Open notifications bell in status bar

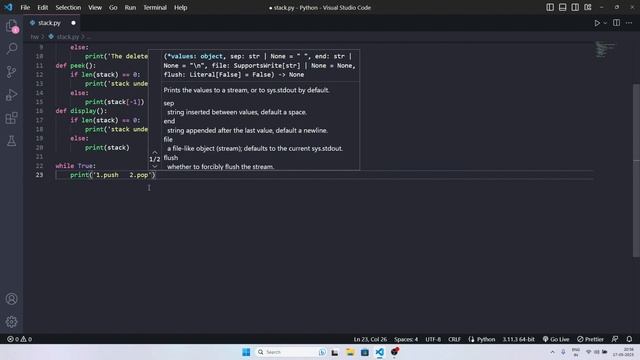coord(629,339)
